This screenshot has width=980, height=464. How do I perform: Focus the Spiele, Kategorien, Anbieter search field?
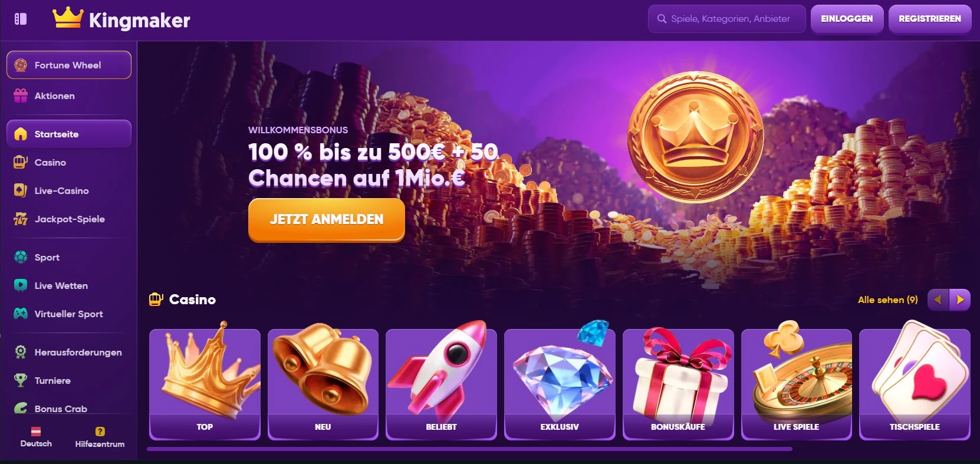click(x=726, y=19)
